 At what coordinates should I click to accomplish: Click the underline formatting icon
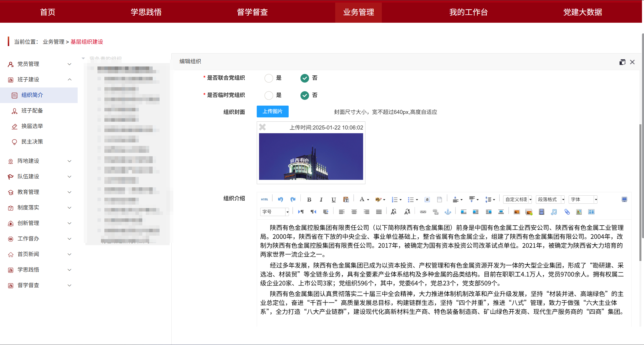pos(333,199)
